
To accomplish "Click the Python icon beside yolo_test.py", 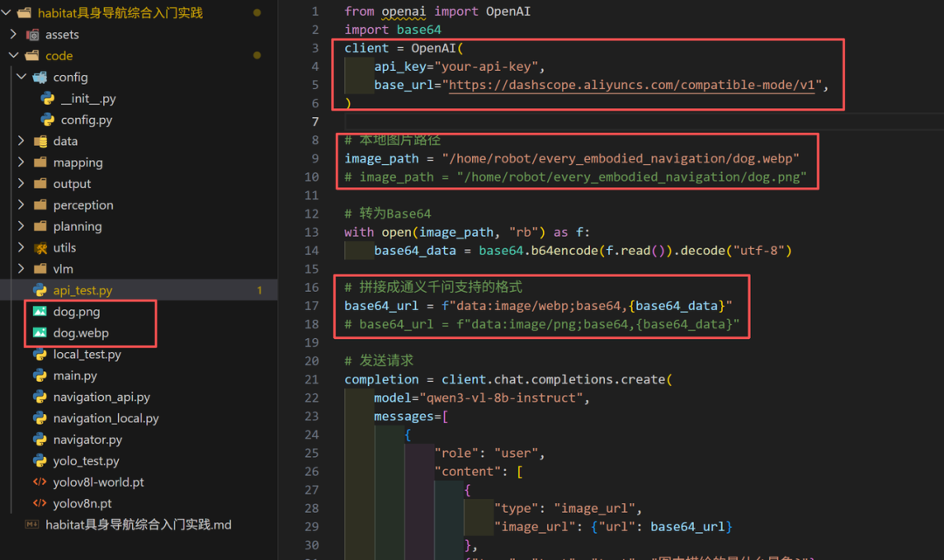I will [x=39, y=460].
